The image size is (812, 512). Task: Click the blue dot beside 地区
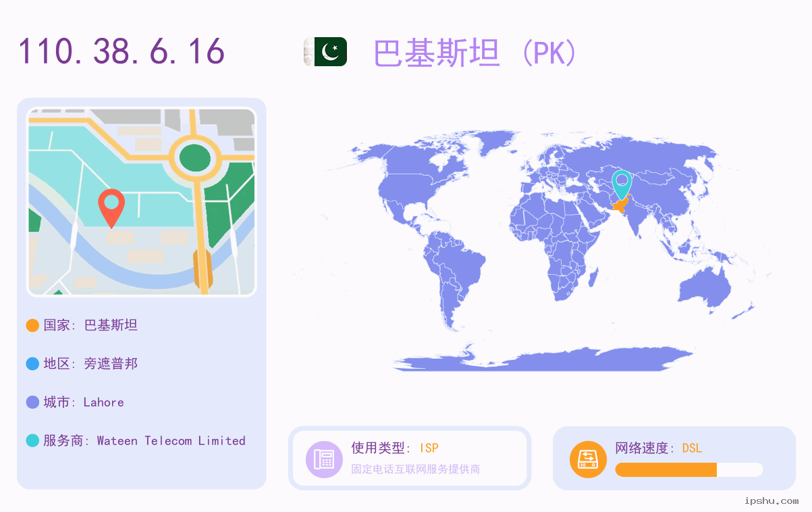pyautogui.click(x=32, y=364)
